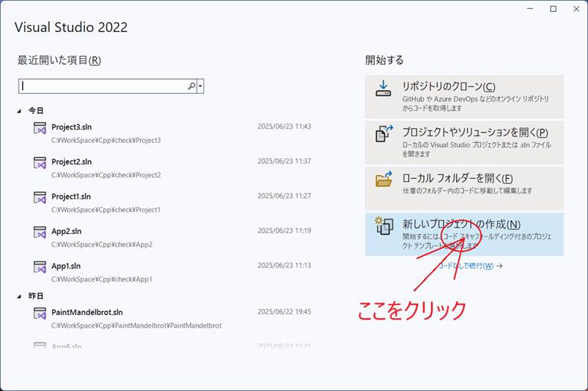Viewport: 588px width, 391px height.
Task: Follow the コードなしで続行(W) link
Action: tap(470, 266)
